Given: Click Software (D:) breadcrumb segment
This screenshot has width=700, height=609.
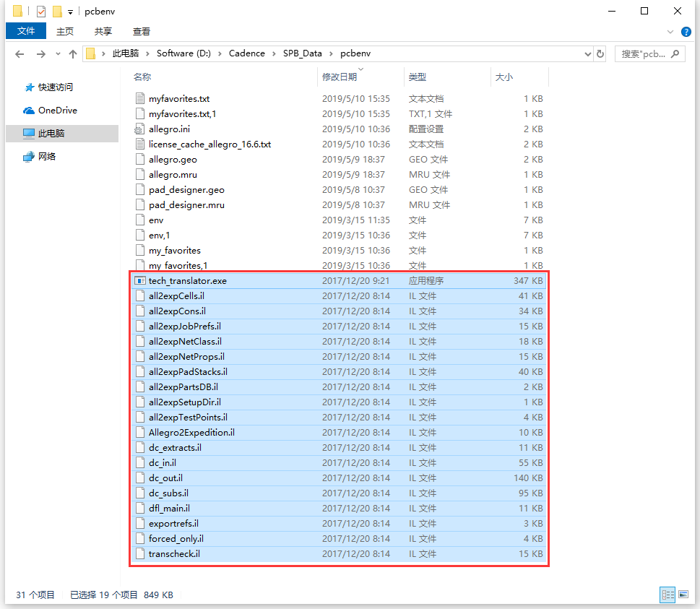Looking at the screenshot, I should (x=183, y=53).
